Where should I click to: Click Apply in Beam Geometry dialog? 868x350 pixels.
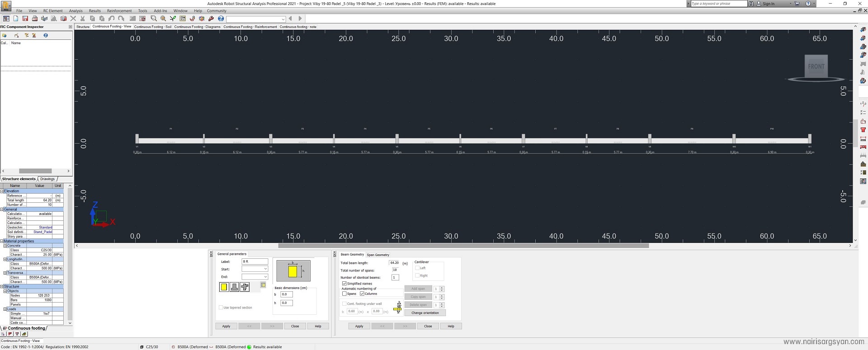point(359,326)
